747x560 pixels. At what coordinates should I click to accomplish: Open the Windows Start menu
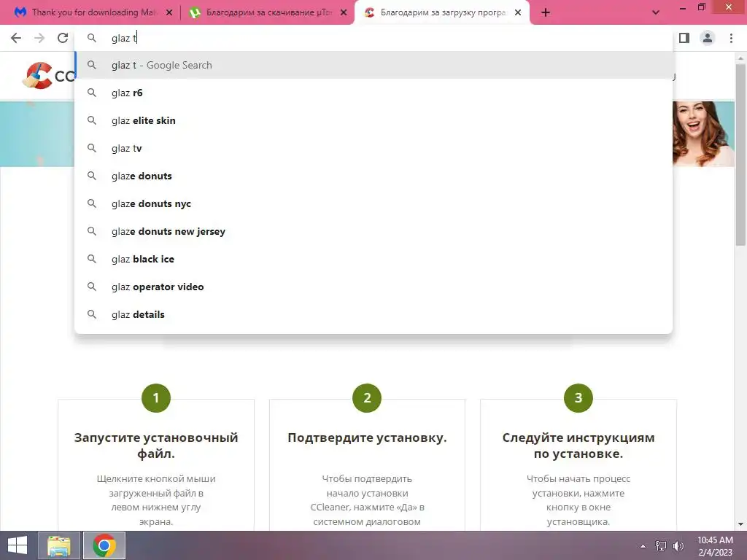(18, 545)
